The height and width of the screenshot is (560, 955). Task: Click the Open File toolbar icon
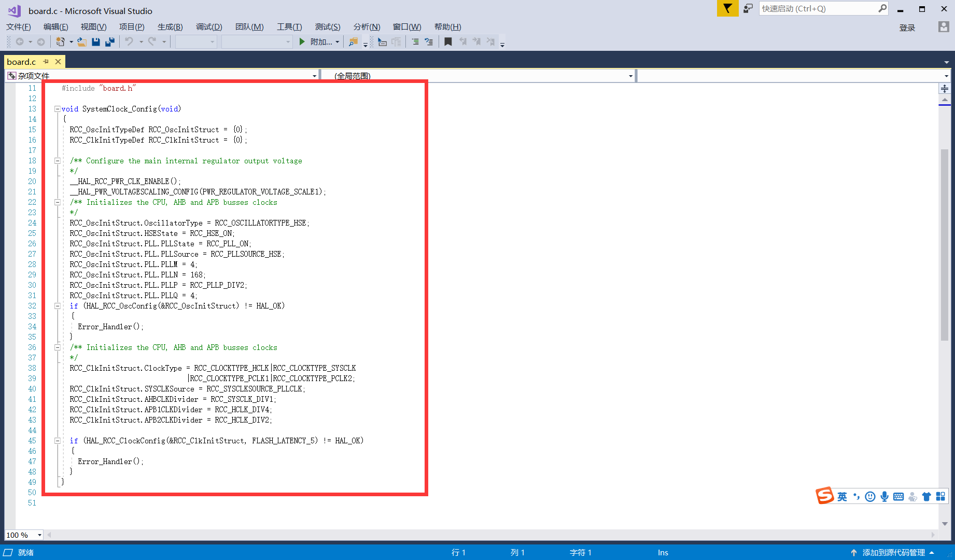(x=82, y=41)
